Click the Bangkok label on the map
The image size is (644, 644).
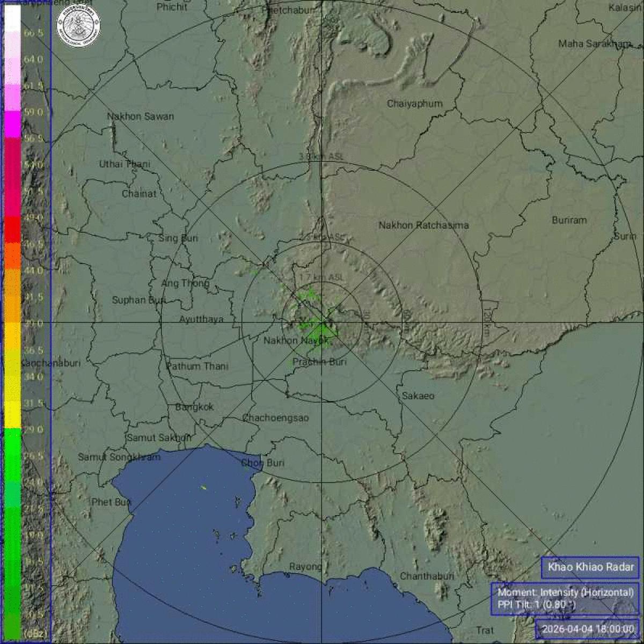(194, 407)
